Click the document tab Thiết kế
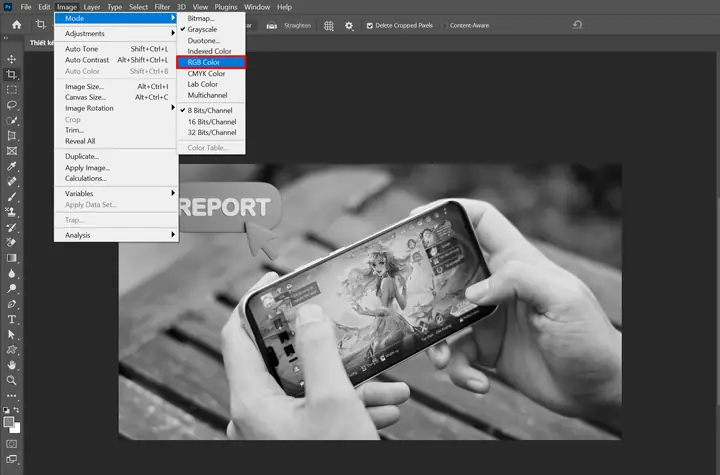 (x=41, y=43)
